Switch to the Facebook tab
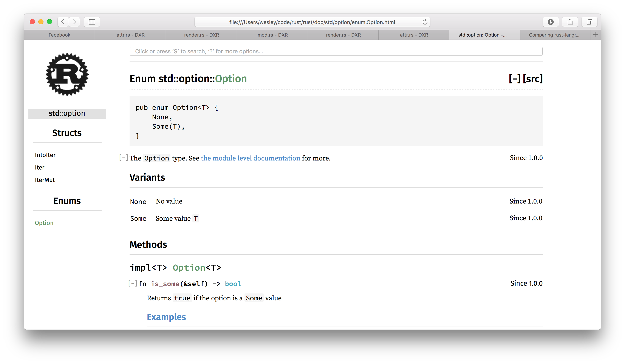625x364 pixels. coord(60,35)
